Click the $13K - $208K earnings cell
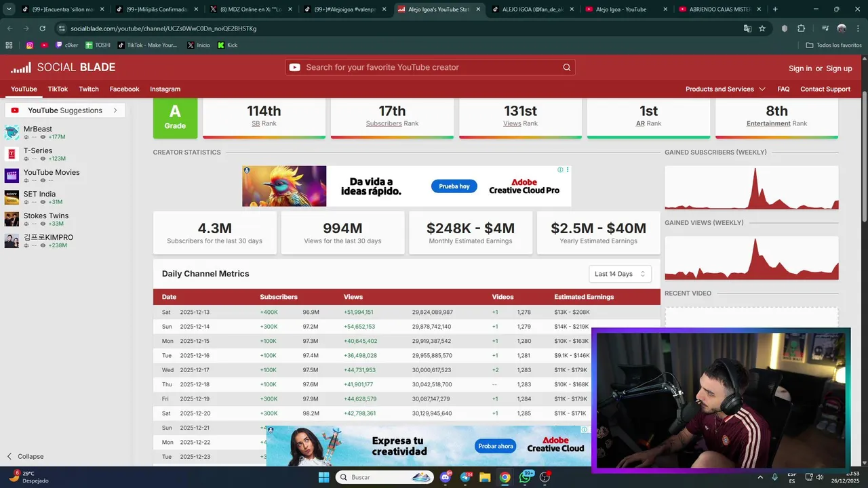The width and height of the screenshot is (868, 488). [572, 312]
